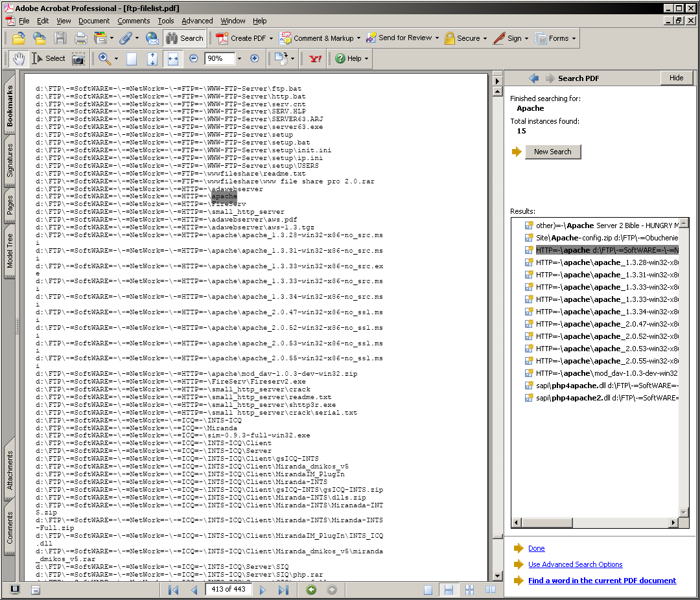Open the Advanced menu
Image resolution: width=700 pixels, height=600 pixels.
197,21
